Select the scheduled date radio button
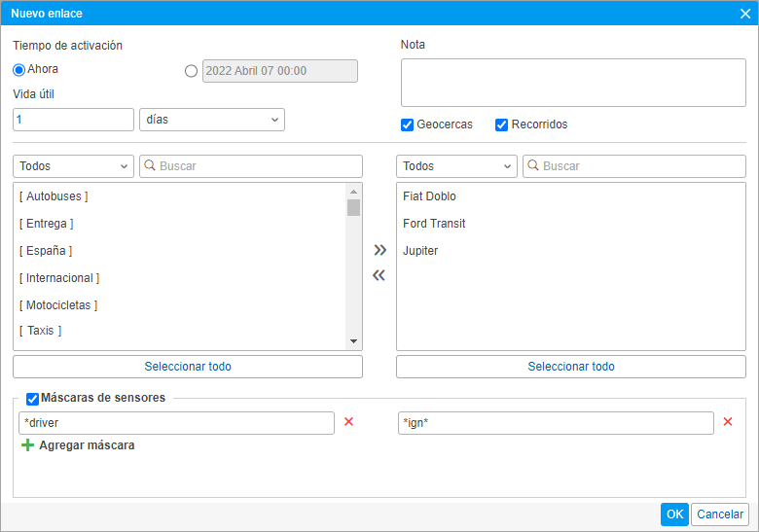The height and width of the screenshot is (532, 759). (191, 71)
